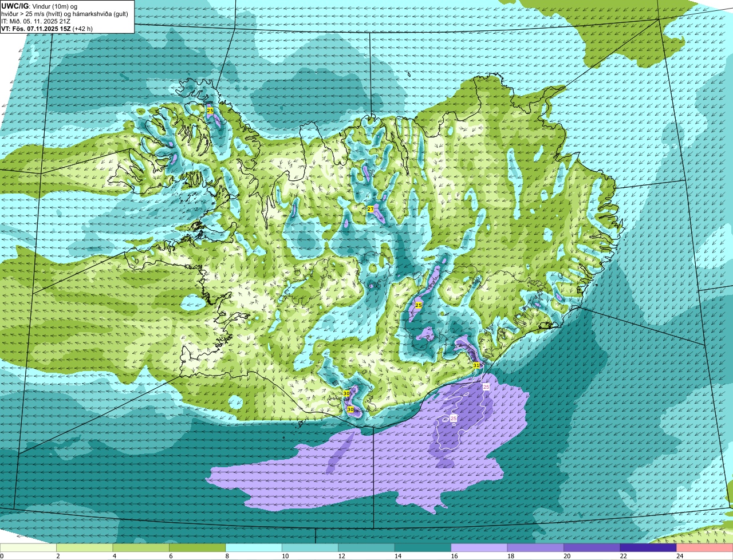Click the 10–12 m/s turquoise legend swatch
The image size is (733, 560).
click(310, 547)
